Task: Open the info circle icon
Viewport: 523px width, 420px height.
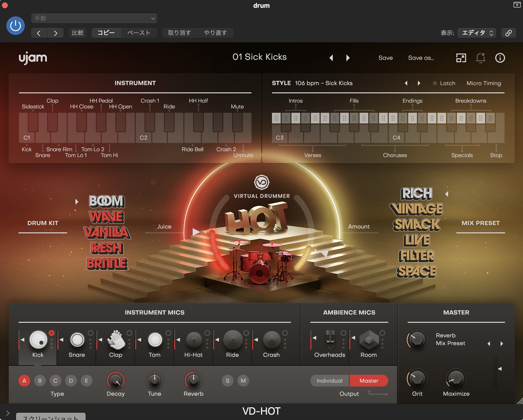Action: pos(500,58)
